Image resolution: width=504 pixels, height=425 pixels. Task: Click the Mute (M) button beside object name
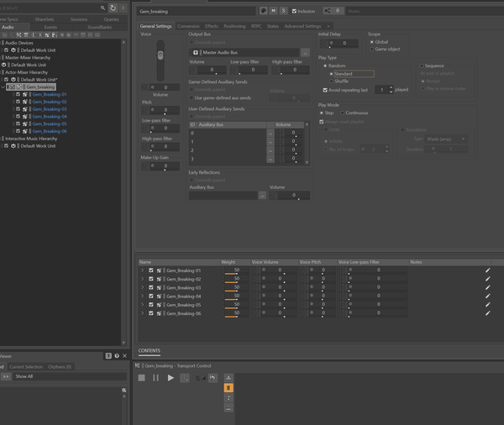pos(274,11)
